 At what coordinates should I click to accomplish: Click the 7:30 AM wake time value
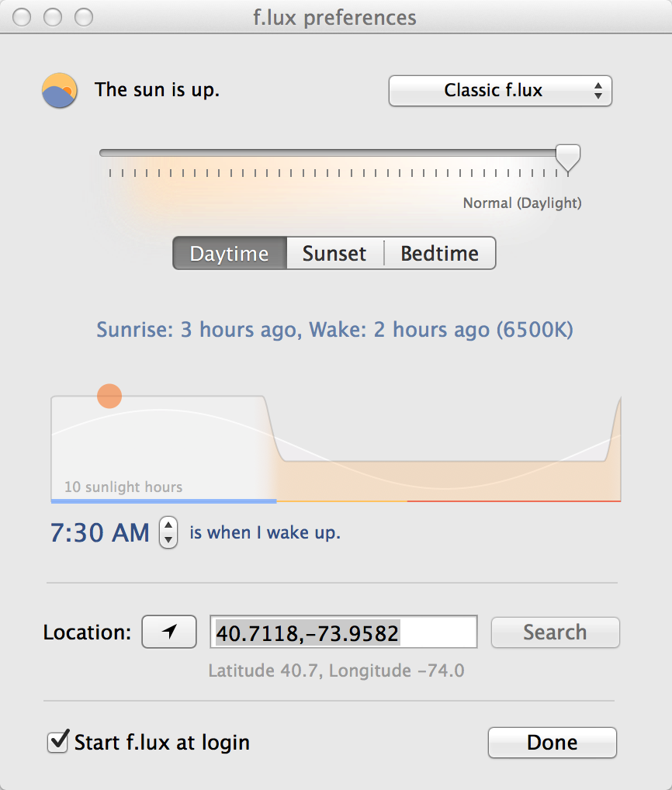(100, 532)
